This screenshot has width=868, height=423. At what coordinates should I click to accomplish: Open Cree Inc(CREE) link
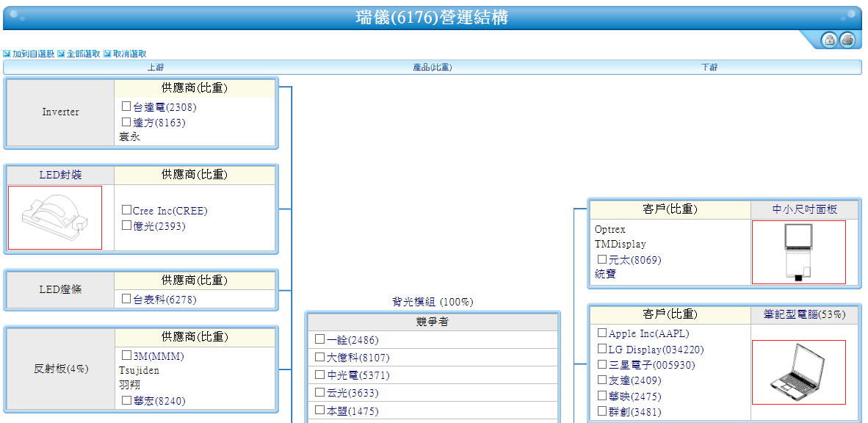pos(170,211)
